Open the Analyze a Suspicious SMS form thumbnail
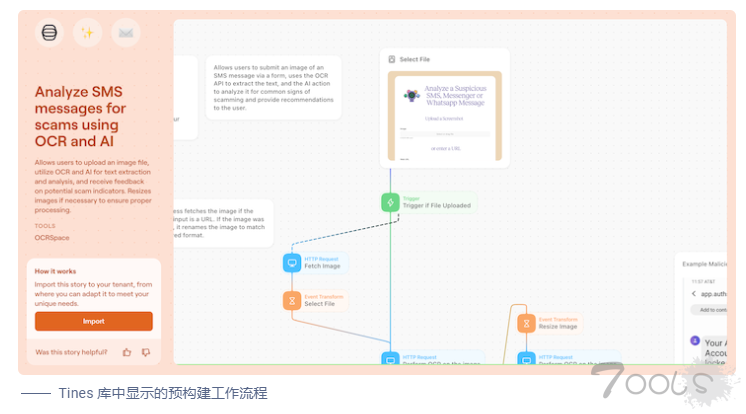 (445, 116)
